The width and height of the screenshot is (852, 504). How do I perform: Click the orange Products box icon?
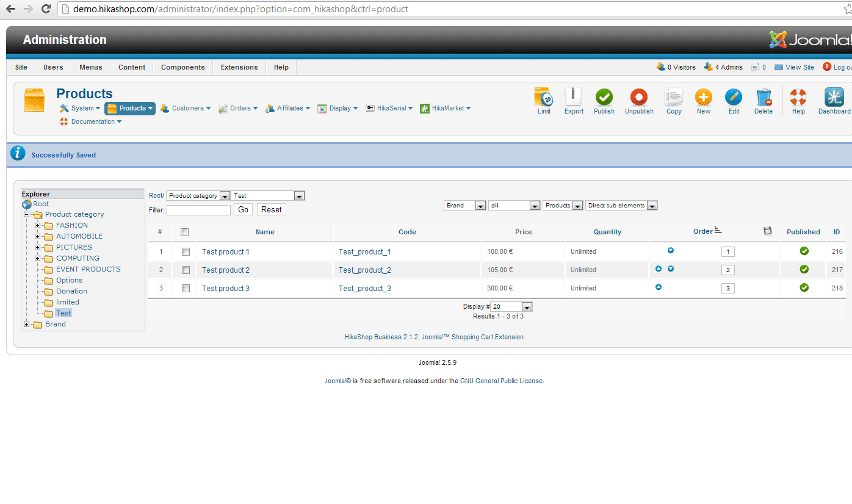(x=34, y=100)
